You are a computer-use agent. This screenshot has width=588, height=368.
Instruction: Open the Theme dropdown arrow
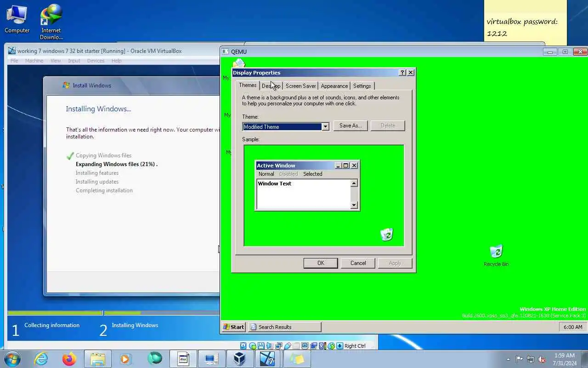click(325, 126)
